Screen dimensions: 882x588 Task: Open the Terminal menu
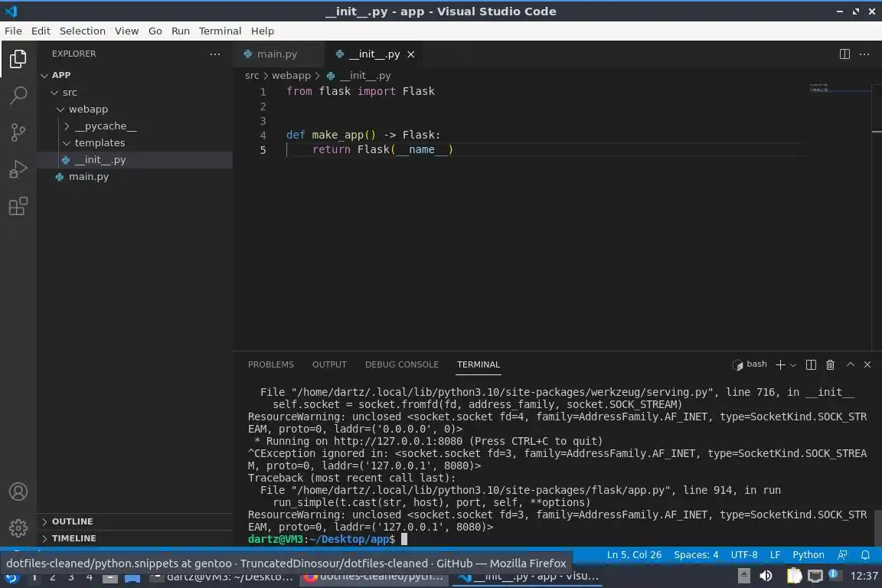coord(220,31)
